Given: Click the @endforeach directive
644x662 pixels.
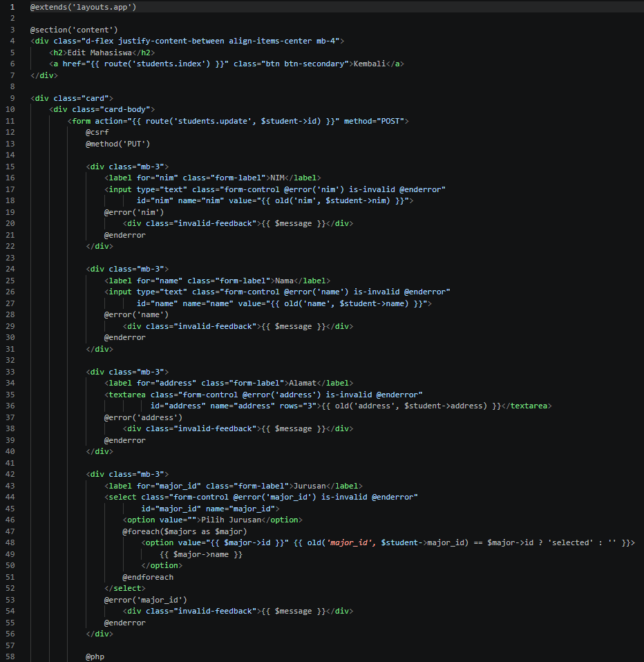Looking at the screenshot, I should point(148,577).
